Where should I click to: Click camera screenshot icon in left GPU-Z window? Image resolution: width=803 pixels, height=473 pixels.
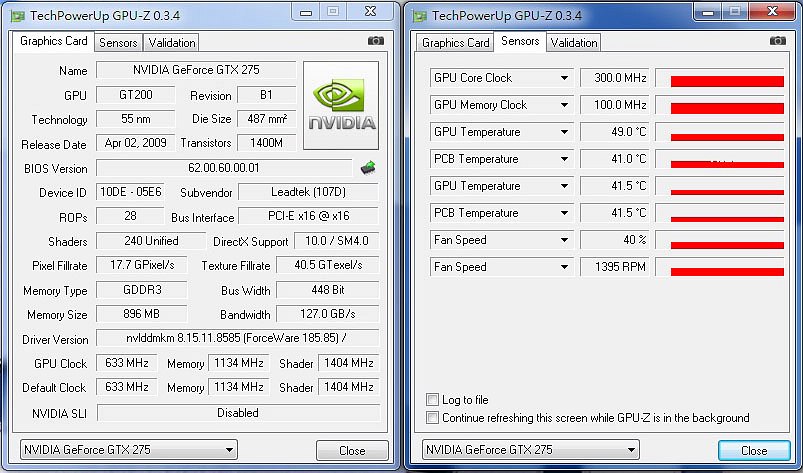point(376,40)
